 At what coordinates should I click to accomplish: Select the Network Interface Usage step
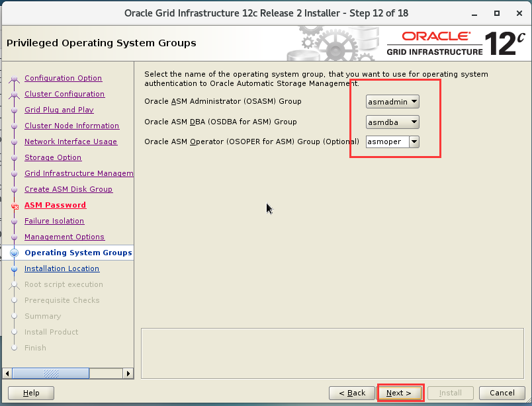click(x=71, y=142)
